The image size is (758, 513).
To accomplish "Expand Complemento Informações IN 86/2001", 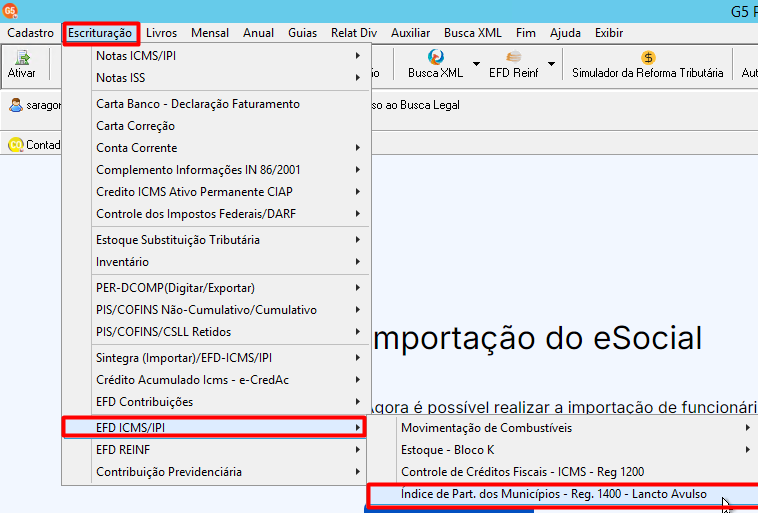I will tap(216, 170).
